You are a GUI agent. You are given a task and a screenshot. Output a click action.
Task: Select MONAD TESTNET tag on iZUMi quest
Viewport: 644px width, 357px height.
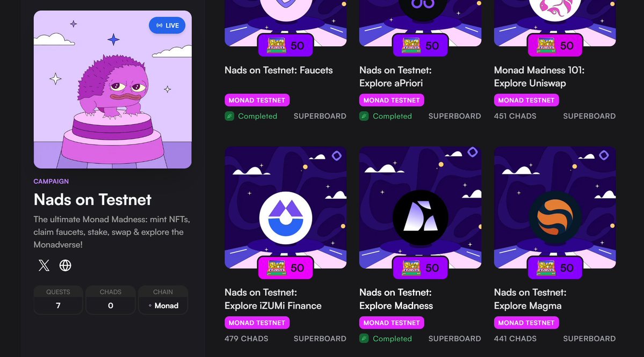click(257, 323)
